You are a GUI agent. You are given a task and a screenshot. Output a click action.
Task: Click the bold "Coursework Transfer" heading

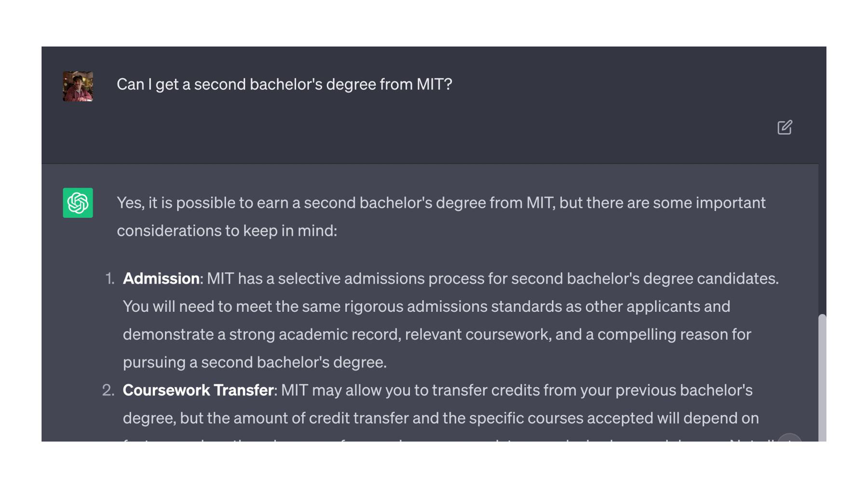(x=198, y=390)
